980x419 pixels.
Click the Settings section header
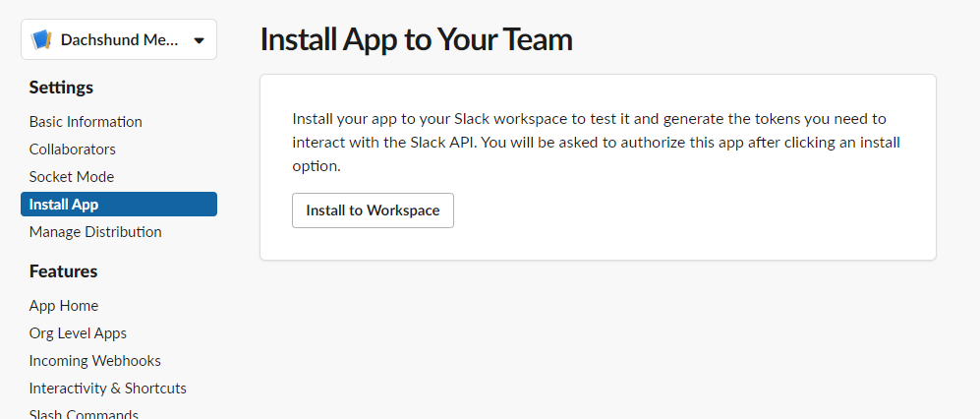coord(61,88)
